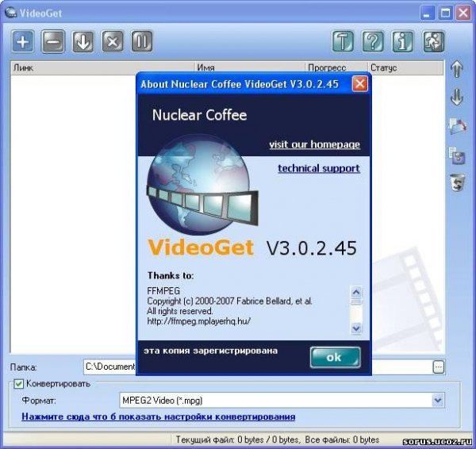
Task: Click the sidebar save-list disk icon
Action: pos(457,155)
